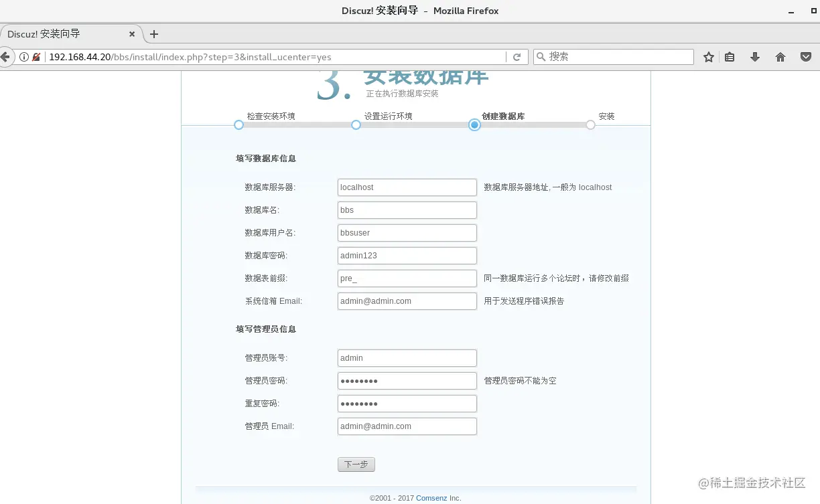The height and width of the screenshot is (504, 820).
Task: Edit the 管理员账号 field containing admin
Action: coord(407,358)
